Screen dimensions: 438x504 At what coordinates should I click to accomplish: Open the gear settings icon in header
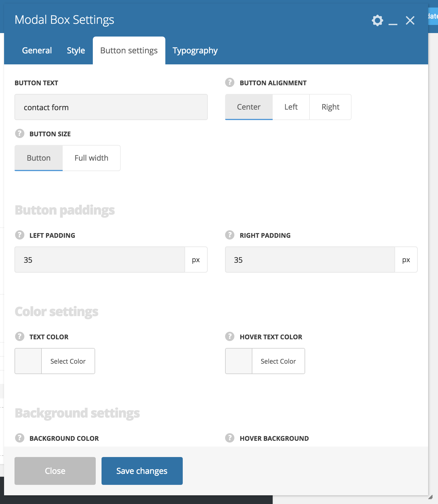pyautogui.click(x=377, y=20)
